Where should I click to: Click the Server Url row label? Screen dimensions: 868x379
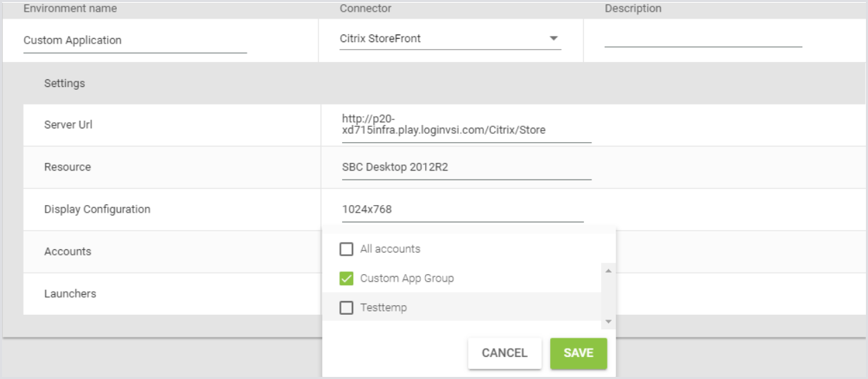[x=68, y=125]
